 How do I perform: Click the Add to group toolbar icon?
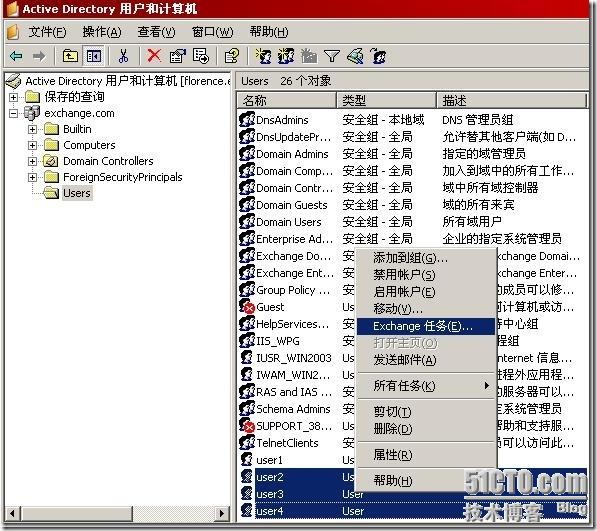point(378,56)
